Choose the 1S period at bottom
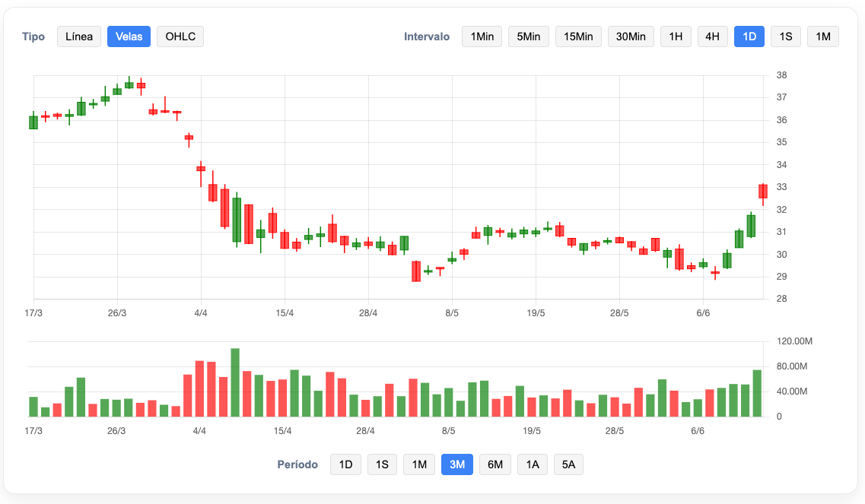This screenshot has height=504, width=865. (382, 464)
